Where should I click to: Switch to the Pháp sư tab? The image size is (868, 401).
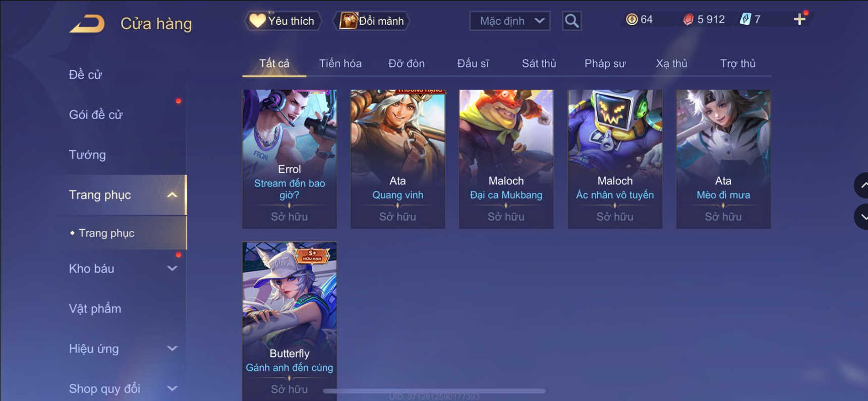[x=605, y=63]
